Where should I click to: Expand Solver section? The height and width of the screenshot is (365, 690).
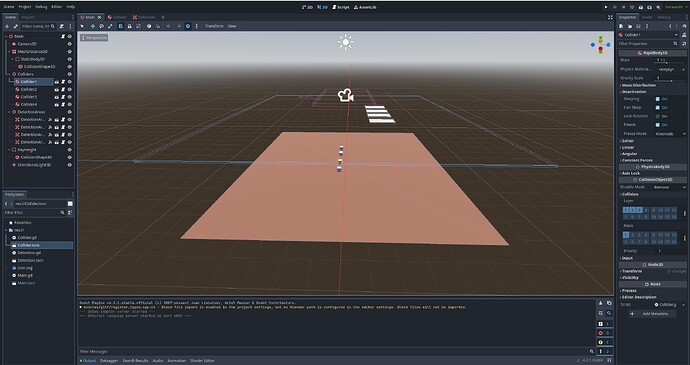pyautogui.click(x=628, y=141)
